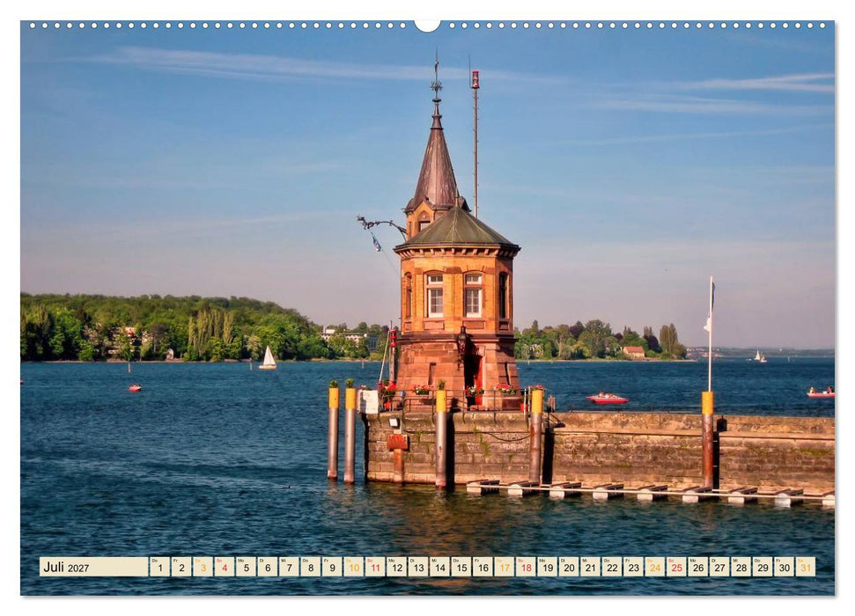Screen dimensions: 855x616
Task: Click day 22 in the calendar strip
Action: 612,567
